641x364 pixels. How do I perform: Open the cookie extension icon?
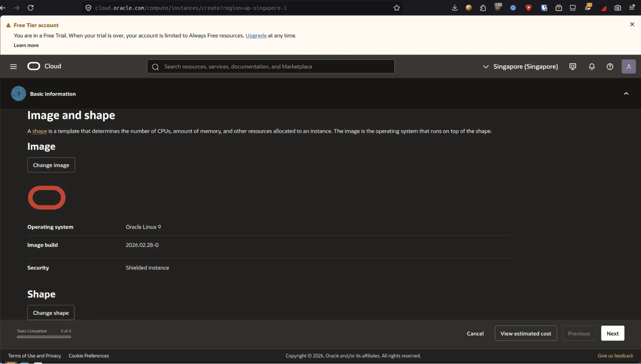click(x=469, y=8)
